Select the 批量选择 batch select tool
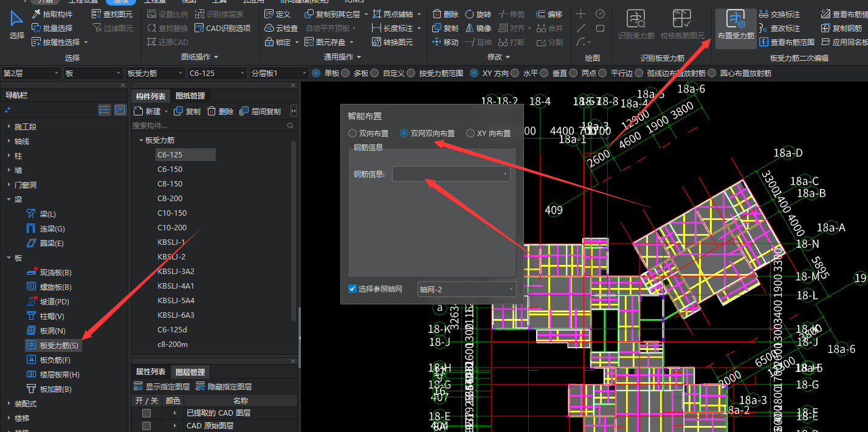 [52, 28]
